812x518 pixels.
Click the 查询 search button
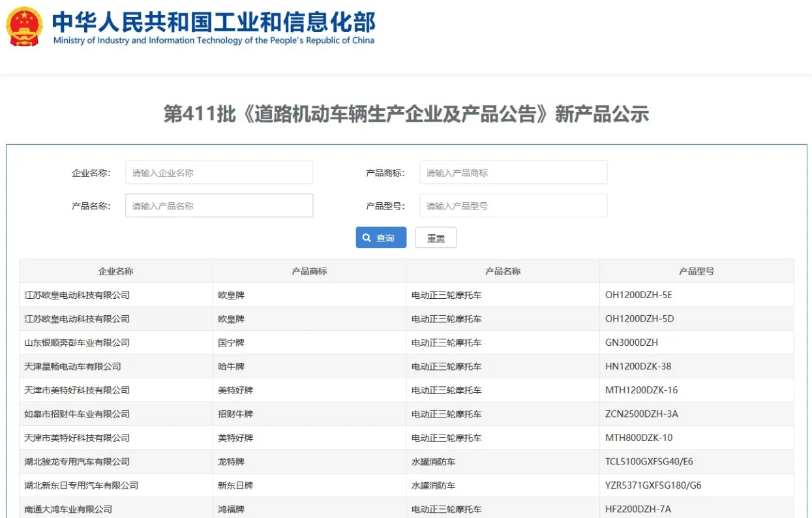click(x=381, y=238)
